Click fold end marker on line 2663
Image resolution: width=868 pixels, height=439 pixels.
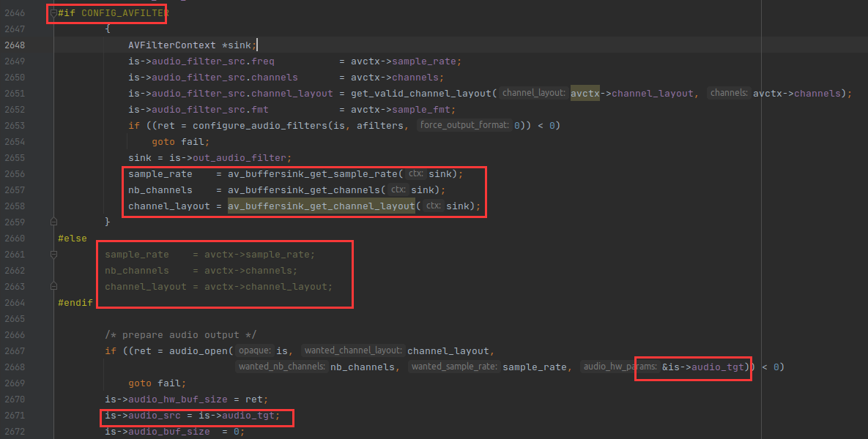tap(53, 287)
